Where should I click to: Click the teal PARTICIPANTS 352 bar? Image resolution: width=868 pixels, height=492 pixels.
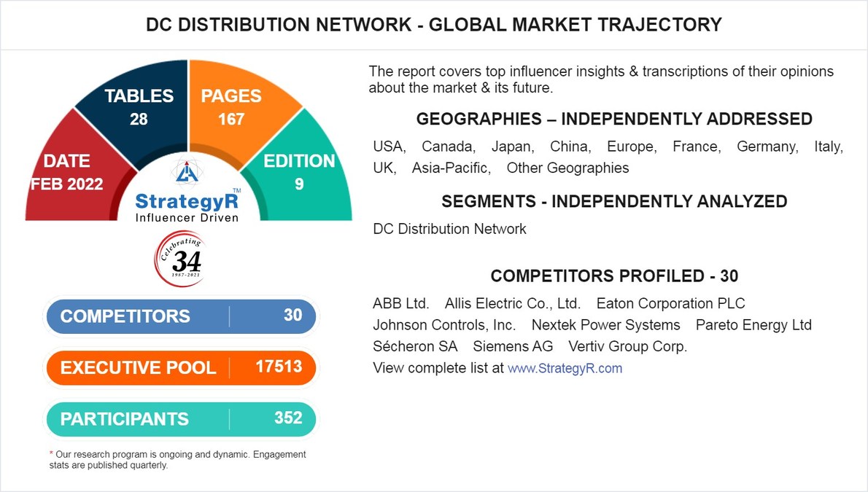pyautogui.click(x=181, y=418)
